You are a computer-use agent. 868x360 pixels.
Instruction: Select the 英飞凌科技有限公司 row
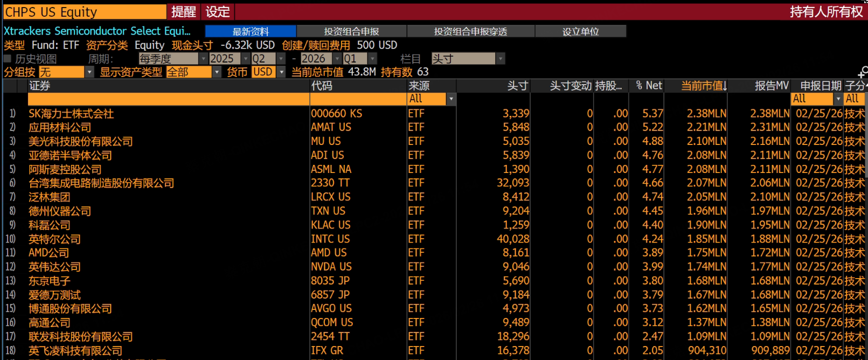[434, 351]
